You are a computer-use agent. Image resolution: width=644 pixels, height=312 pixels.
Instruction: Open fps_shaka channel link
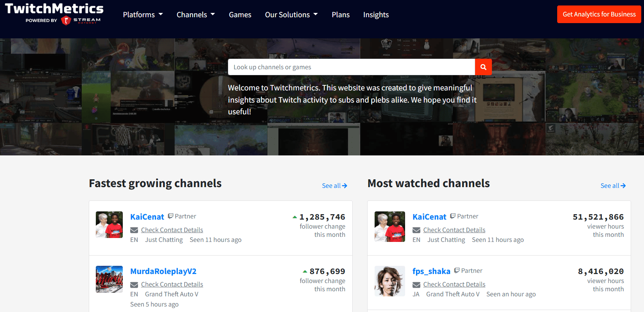pos(431,271)
